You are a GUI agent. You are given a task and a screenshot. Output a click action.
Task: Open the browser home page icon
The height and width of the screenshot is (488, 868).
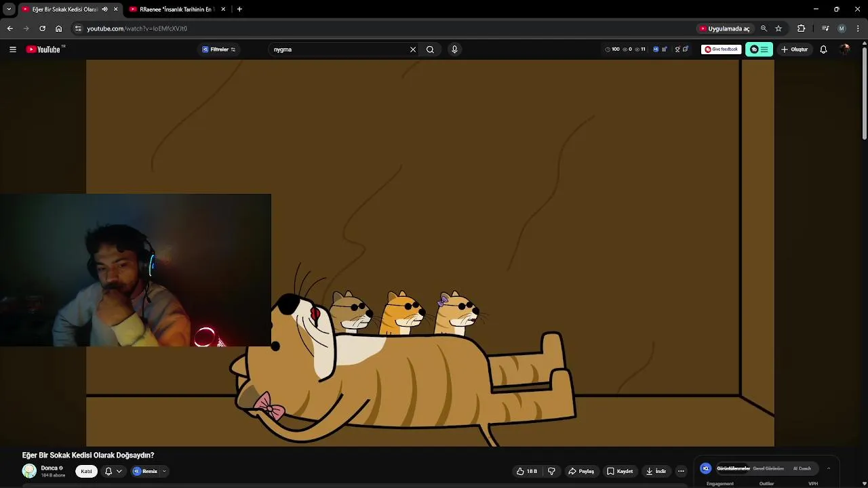point(58,28)
